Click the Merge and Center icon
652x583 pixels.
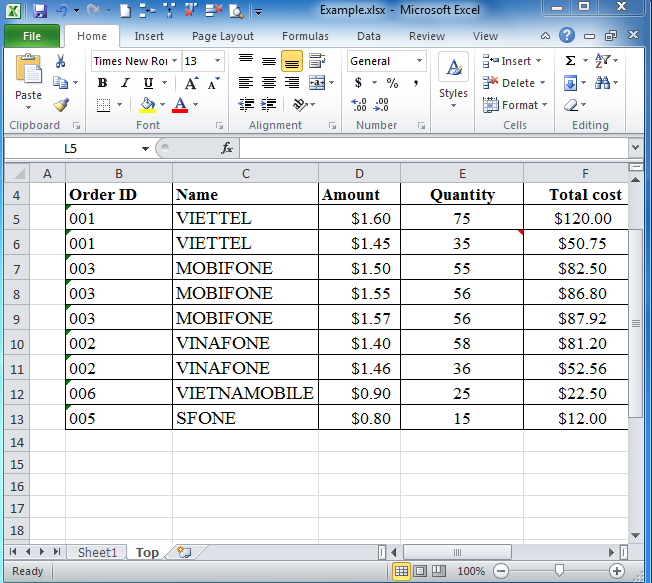click(x=317, y=83)
